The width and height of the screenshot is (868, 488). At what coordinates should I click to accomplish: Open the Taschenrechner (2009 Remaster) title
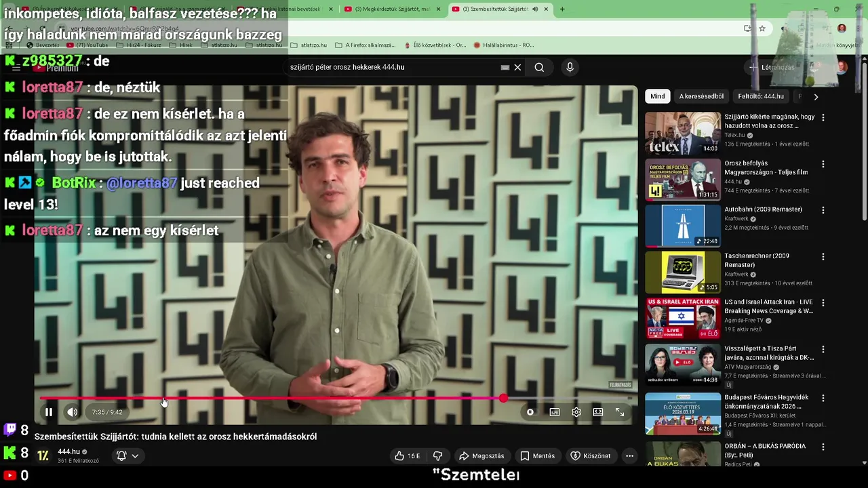[x=757, y=260]
